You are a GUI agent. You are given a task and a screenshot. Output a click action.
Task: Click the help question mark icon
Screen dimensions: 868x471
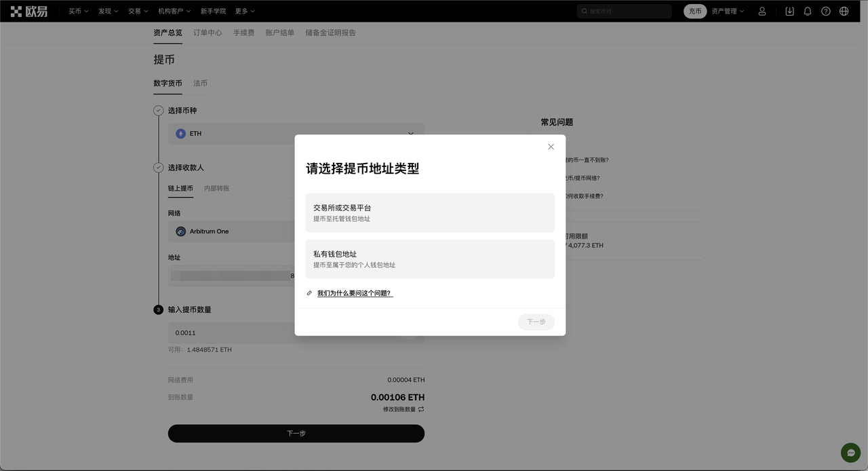tap(825, 10)
